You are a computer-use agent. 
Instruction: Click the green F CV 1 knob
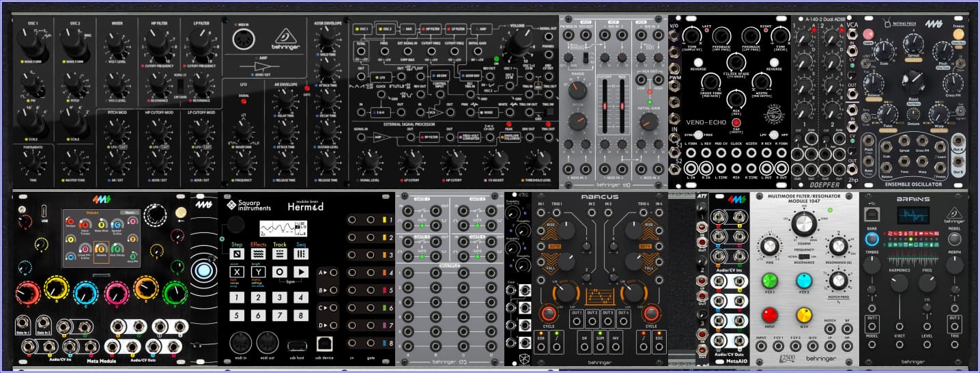click(x=770, y=281)
